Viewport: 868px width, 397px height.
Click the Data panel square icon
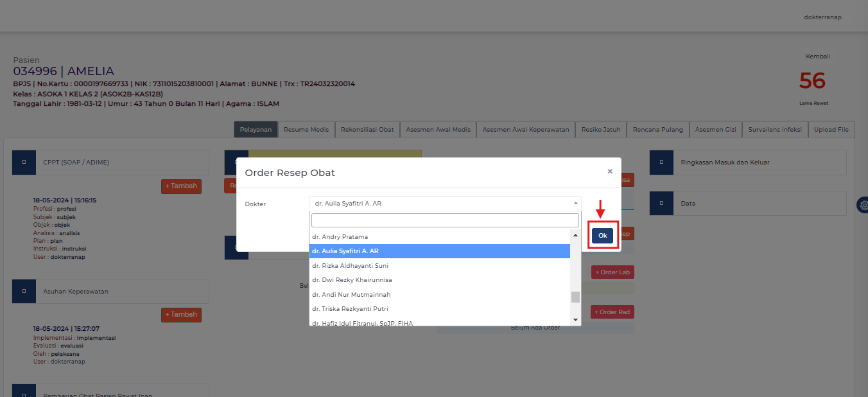[x=661, y=204]
